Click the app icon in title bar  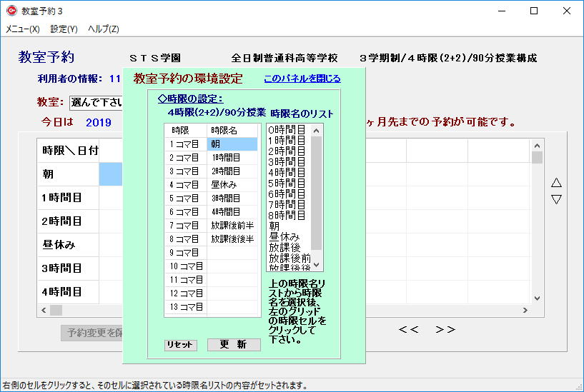pyautogui.click(x=11, y=11)
